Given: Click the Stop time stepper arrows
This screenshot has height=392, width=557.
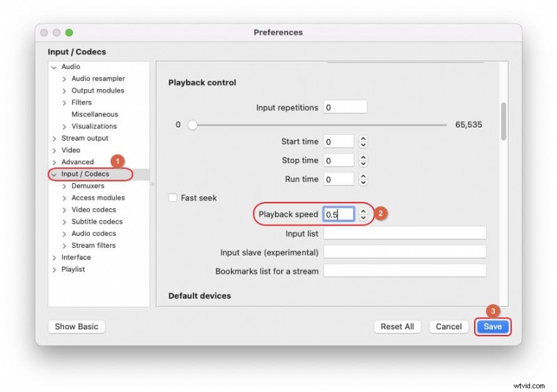Looking at the screenshot, I should (363, 161).
